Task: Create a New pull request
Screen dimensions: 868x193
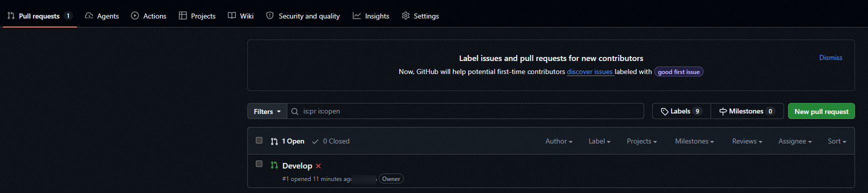Action: [822, 111]
